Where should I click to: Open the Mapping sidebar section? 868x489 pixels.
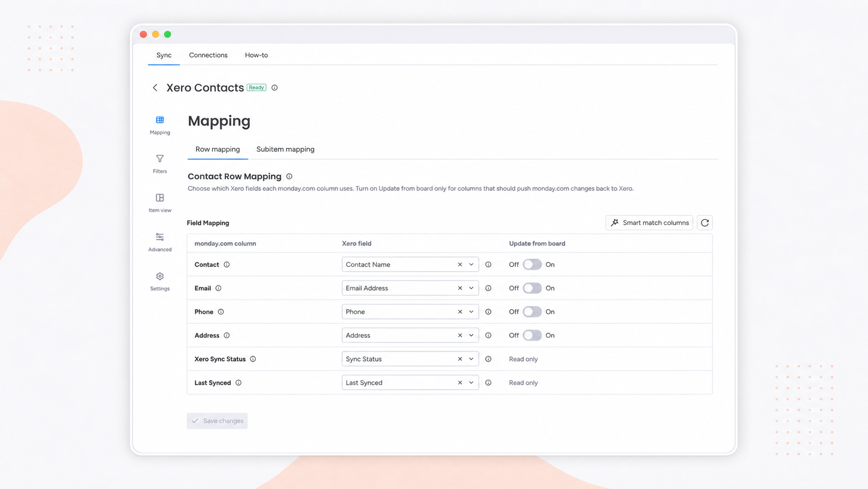point(160,125)
